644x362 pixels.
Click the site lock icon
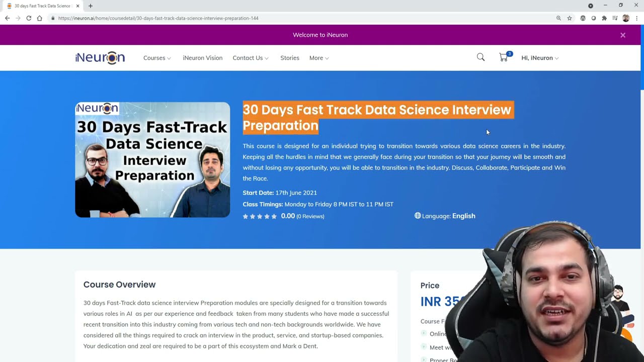[53, 18]
